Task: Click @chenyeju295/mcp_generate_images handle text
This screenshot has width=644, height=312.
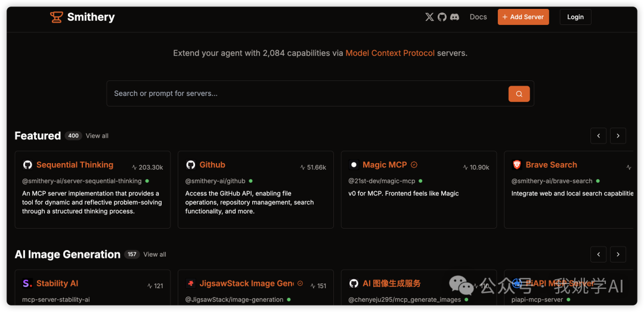Action: [x=404, y=299]
